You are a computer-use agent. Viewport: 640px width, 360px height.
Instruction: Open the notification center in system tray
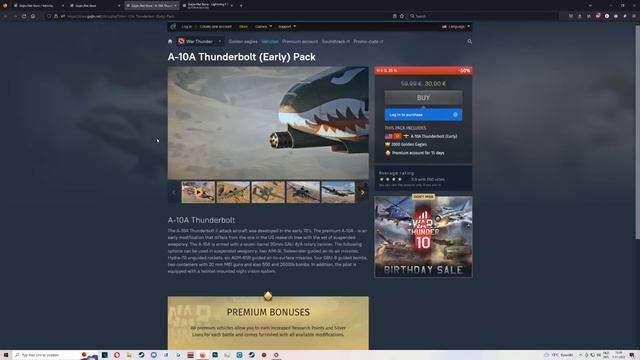pyautogui.click(x=632, y=355)
